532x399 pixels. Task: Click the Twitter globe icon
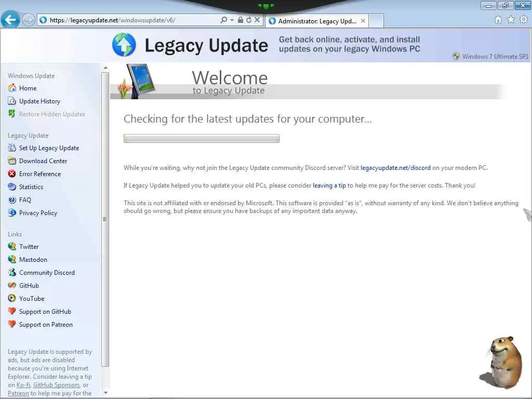point(12,246)
